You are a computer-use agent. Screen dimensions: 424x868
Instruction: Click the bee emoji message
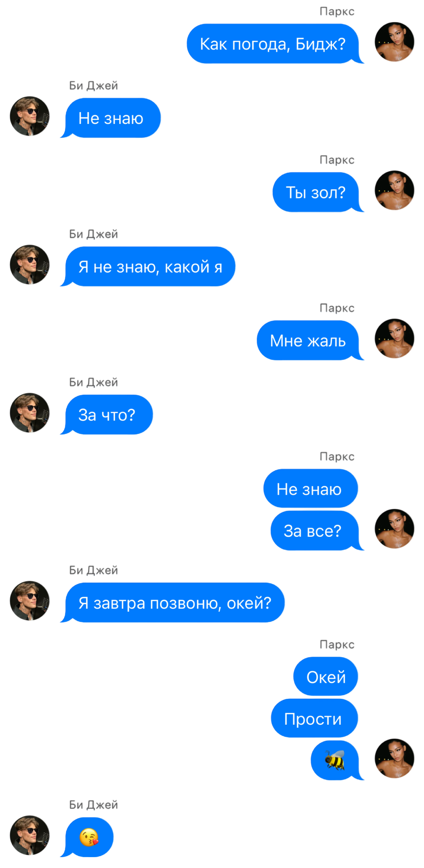335,760
